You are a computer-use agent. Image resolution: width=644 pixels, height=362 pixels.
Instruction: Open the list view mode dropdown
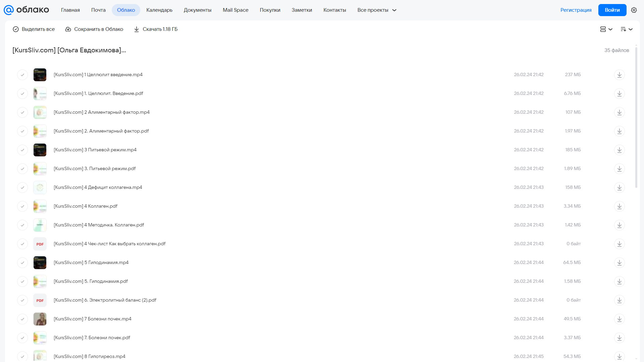coord(606,29)
